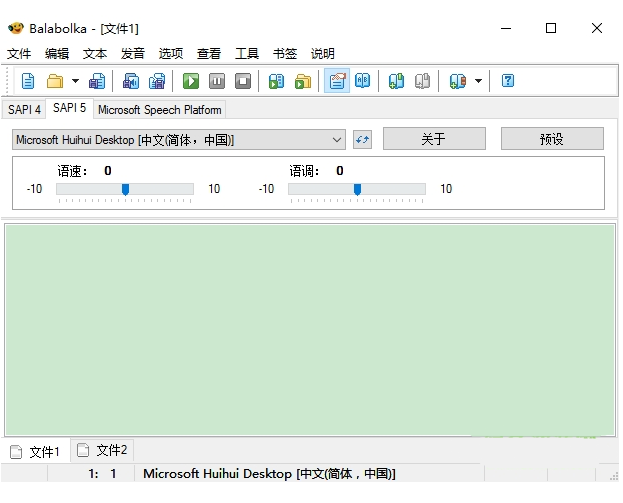This screenshot has height=503, width=623.
Task: Open the 工具 menu
Action: (x=247, y=54)
